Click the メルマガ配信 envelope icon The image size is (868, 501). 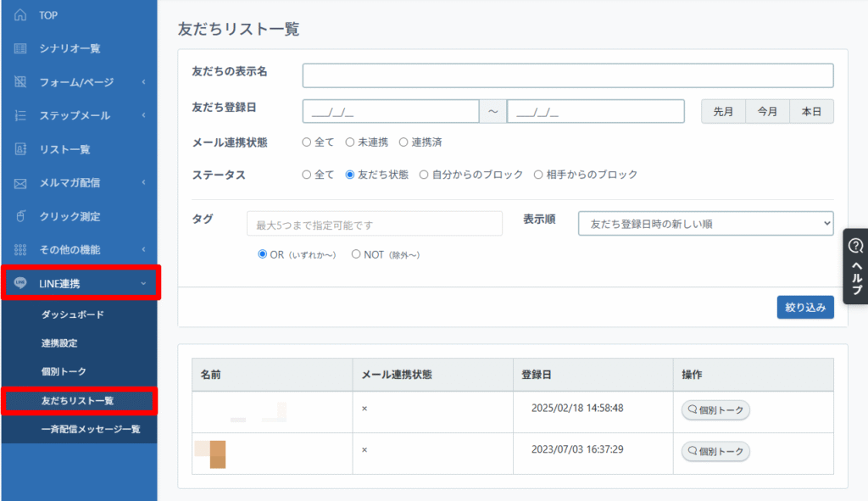pos(20,183)
